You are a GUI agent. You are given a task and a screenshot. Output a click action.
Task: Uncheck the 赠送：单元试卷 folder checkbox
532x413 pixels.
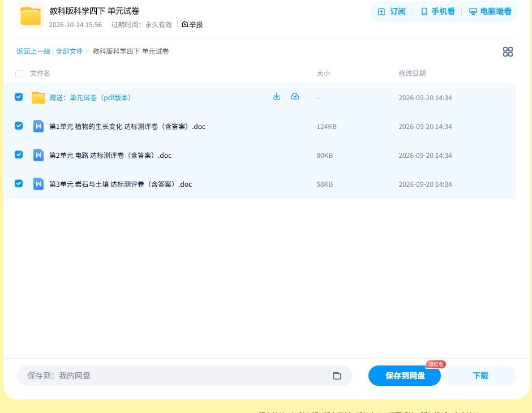[19, 97]
